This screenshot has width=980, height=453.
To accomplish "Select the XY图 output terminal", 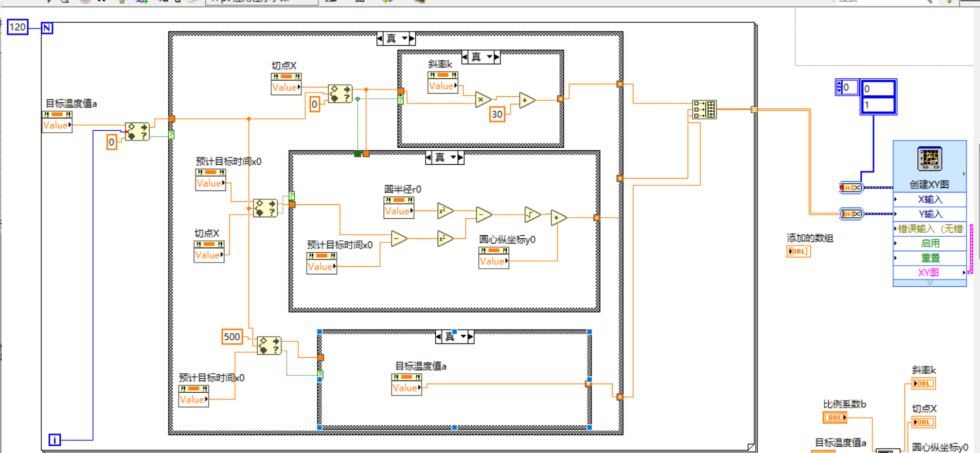I will pos(930,272).
